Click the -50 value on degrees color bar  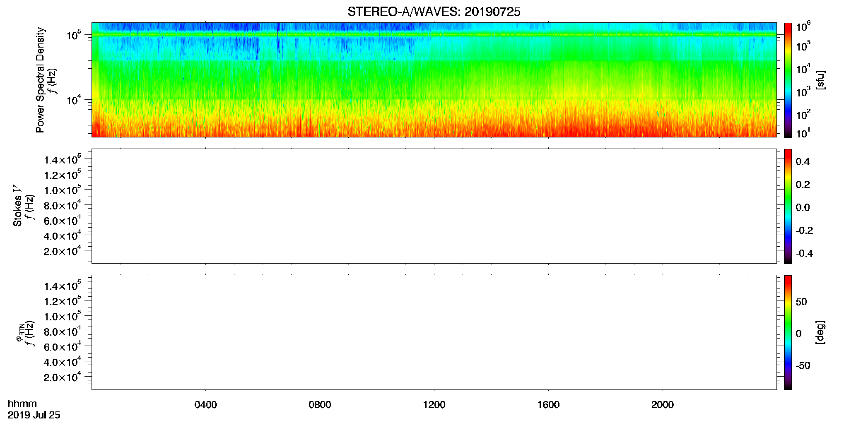[803, 366]
